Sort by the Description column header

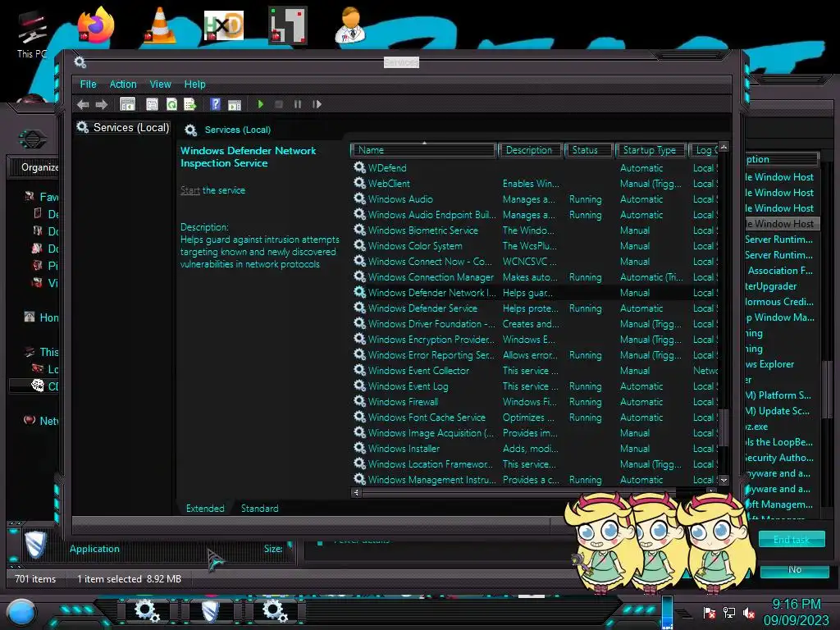(x=529, y=151)
